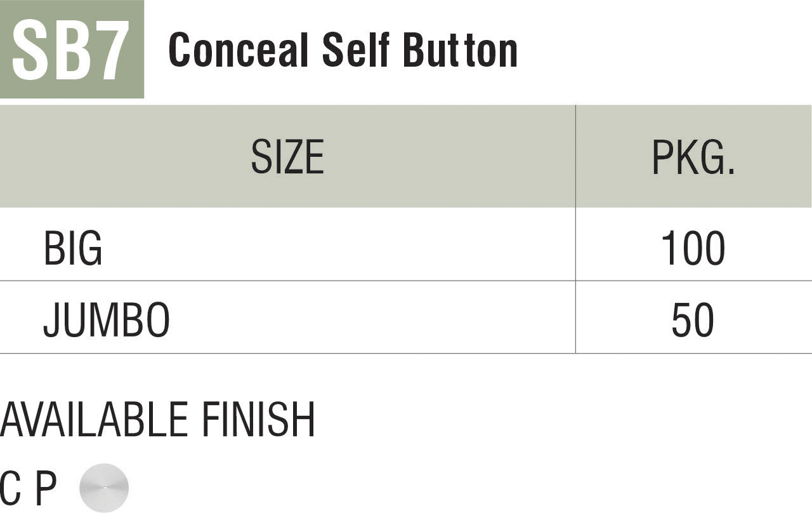Click the letter P beside the swatch
This screenshot has height=513, width=812.
46,488
